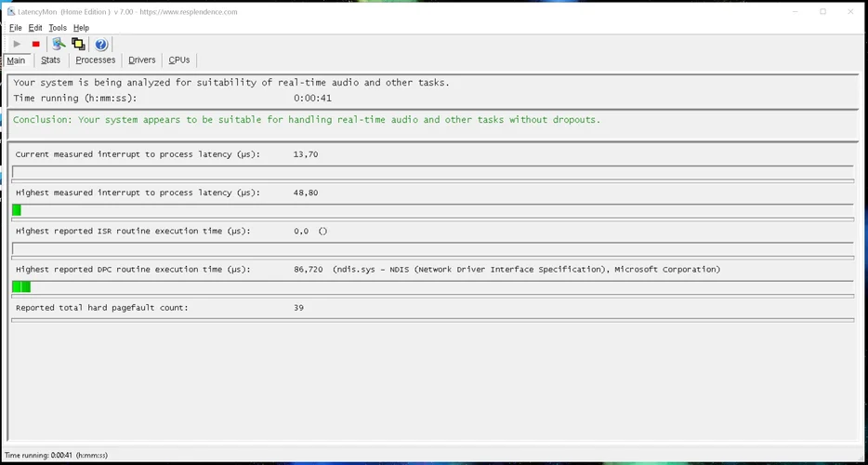The image size is (868, 465).
Task: Click the green Conclusion message text
Action: (307, 120)
